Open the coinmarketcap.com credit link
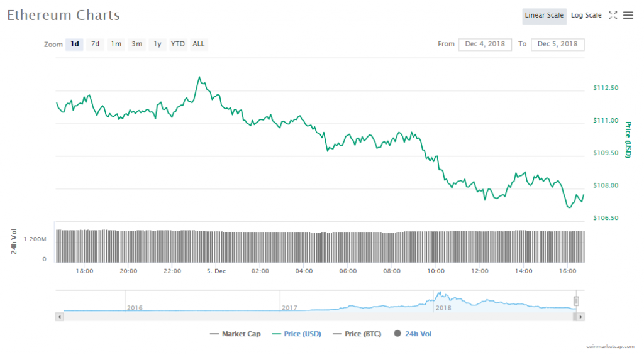 click(609, 346)
